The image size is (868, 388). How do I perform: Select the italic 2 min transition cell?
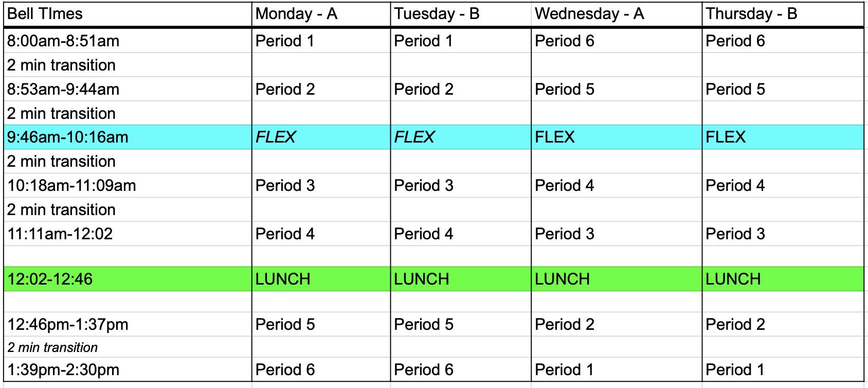128,347
